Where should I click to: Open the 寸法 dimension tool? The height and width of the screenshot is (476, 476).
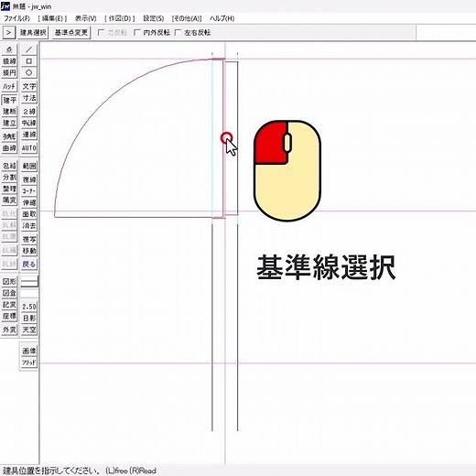[x=29, y=98]
